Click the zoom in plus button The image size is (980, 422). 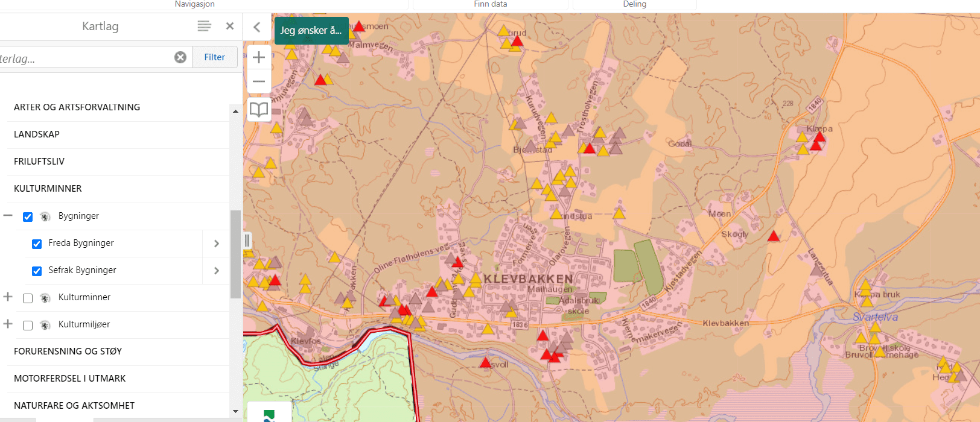pyautogui.click(x=259, y=57)
